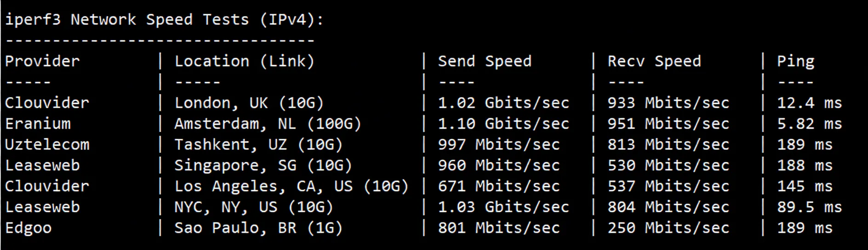Click the Send Speed column header
This screenshot has width=868, height=250.
click(x=485, y=61)
